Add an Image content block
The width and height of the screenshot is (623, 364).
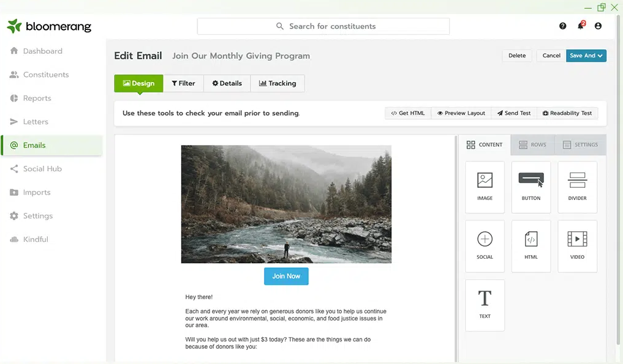click(x=485, y=187)
